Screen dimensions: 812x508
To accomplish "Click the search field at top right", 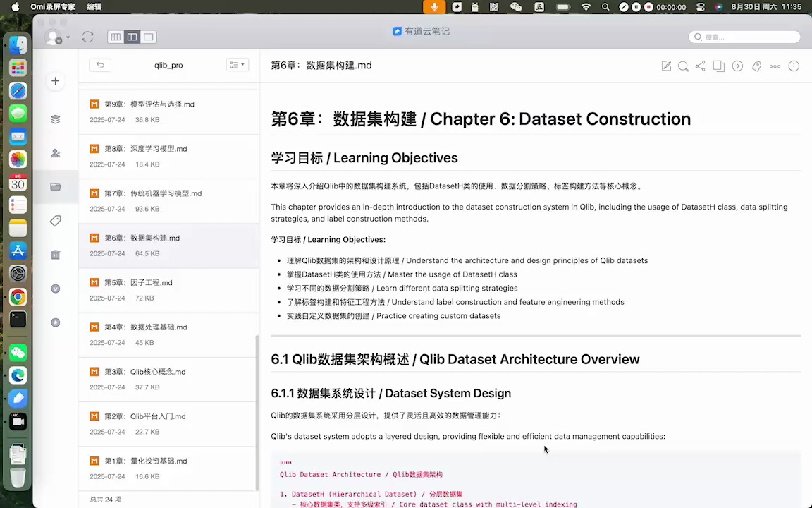I will pos(744,37).
